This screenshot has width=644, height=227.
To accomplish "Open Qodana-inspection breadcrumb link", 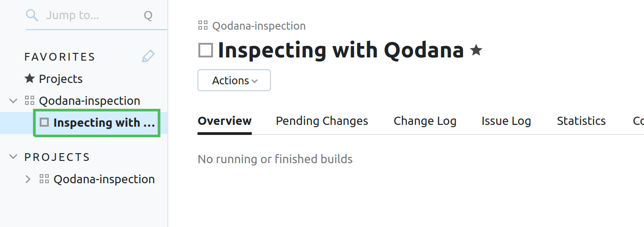I will click(x=259, y=26).
